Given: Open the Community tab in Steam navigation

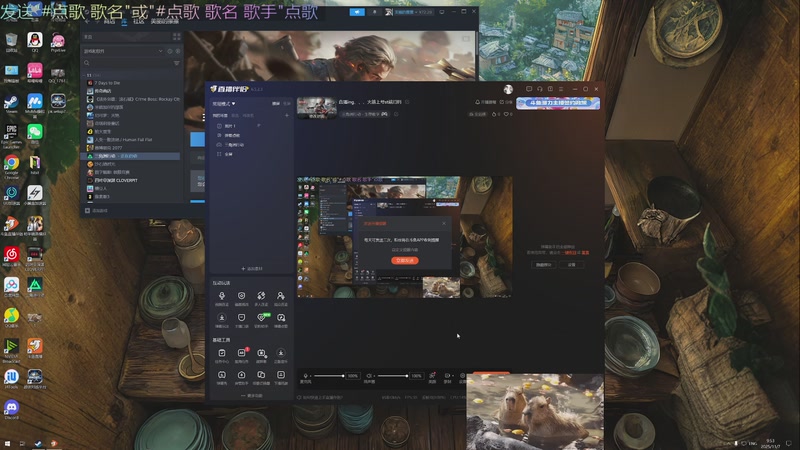Looking at the screenshot, I should coord(139,22).
